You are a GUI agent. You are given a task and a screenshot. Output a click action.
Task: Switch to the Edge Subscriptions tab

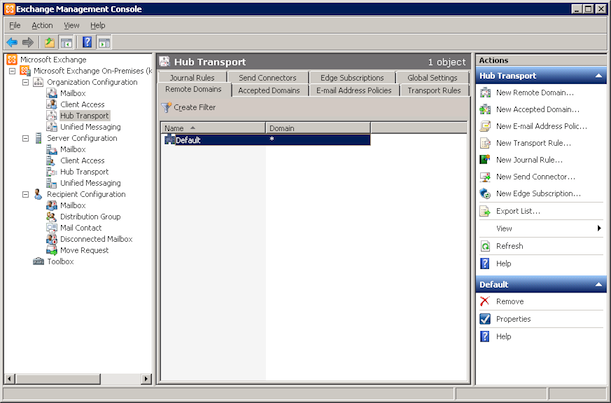[x=352, y=78]
